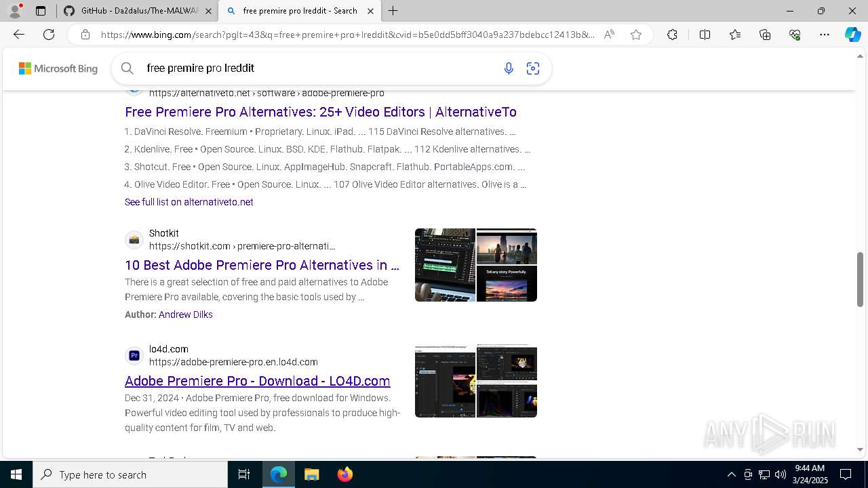Search using voice microphone icon
Image resolution: width=868 pixels, height=488 pixels.
pyautogui.click(x=509, y=68)
